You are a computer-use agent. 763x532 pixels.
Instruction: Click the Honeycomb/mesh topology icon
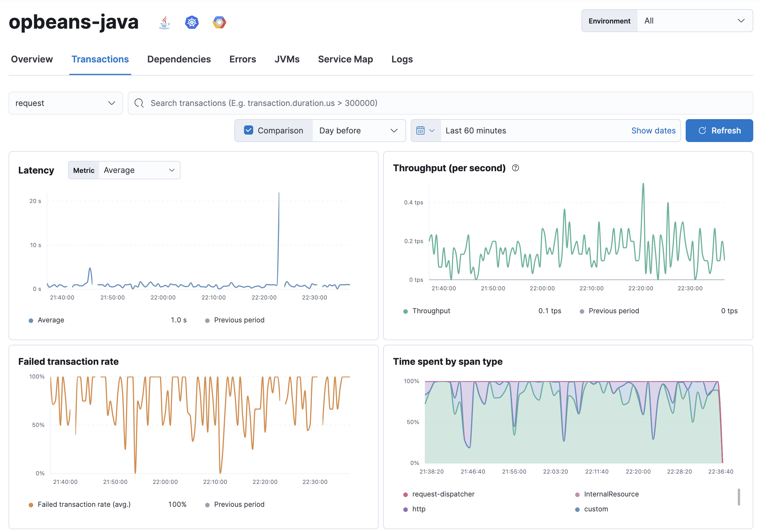pos(220,22)
